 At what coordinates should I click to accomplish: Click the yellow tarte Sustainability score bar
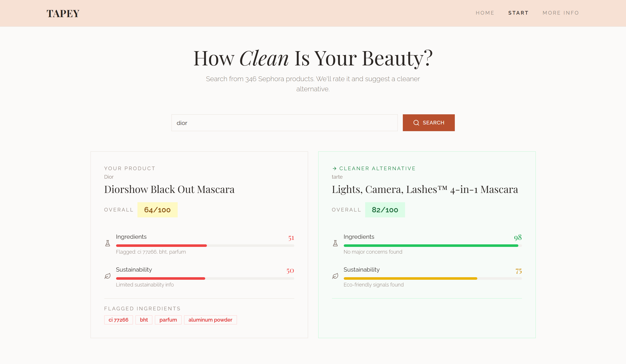pos(410,279)
